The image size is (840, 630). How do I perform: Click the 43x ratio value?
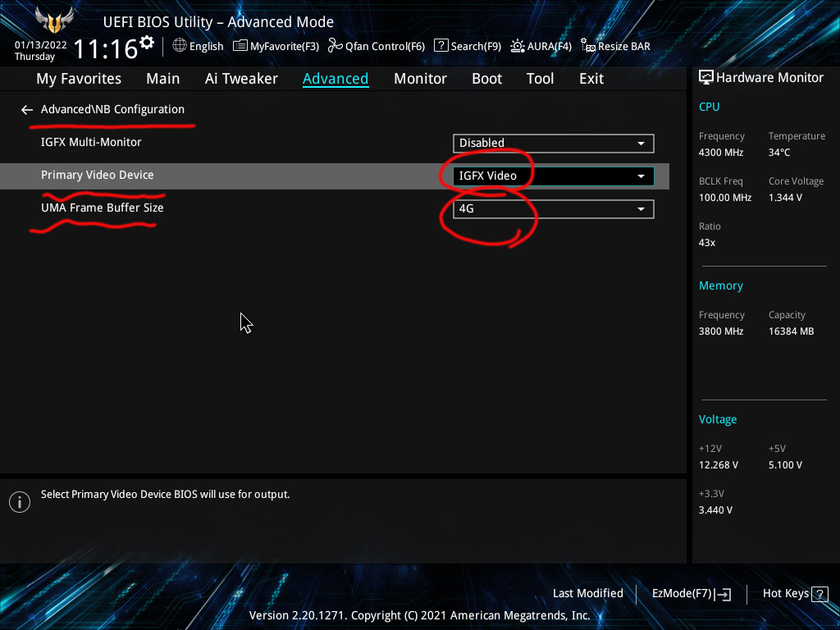(x=707, y=243)
